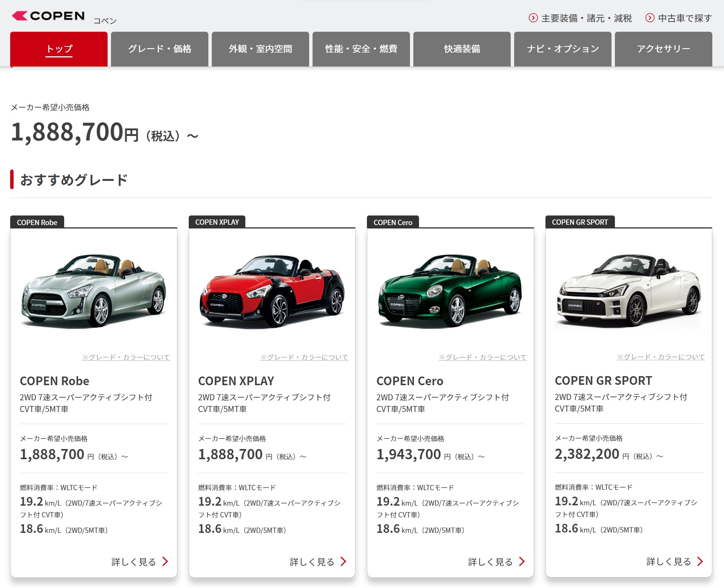Open ※グレード・カラーについて under GR SPORT

coord(661,357)
